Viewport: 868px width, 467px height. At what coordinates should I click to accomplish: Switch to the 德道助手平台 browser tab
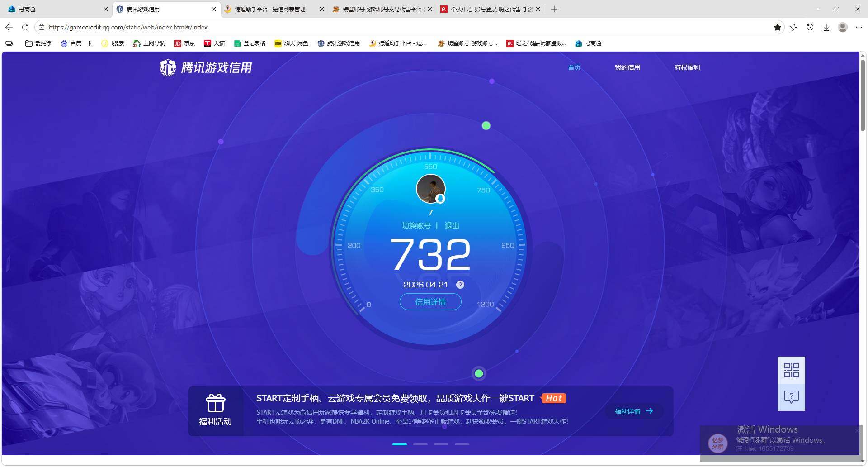[x=269, y=9]
